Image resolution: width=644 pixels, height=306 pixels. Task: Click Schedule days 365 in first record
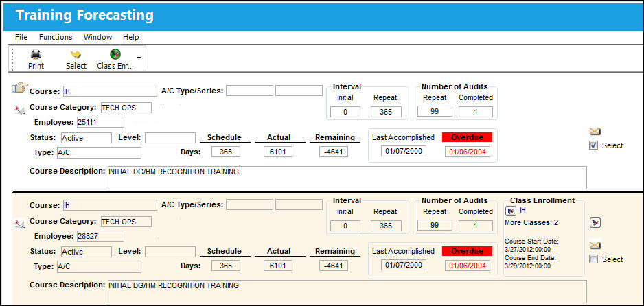(x=225, y=152)
